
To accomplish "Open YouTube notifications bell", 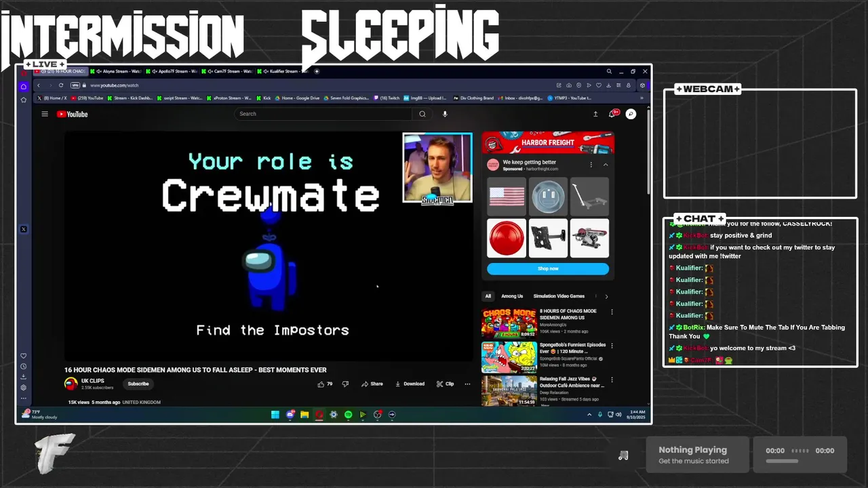I will point(612,114).
